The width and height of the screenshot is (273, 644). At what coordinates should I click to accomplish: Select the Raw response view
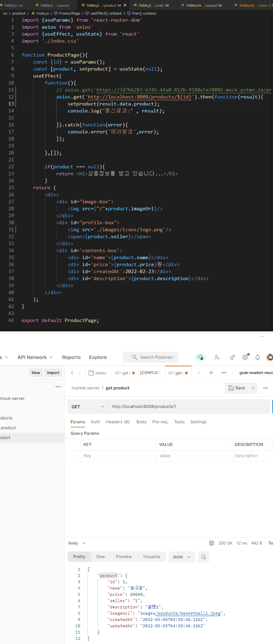[x=101, y=557]
